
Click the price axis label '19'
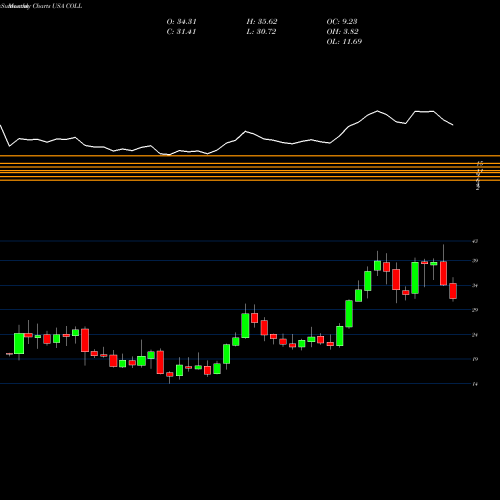(x=475, y=359)
